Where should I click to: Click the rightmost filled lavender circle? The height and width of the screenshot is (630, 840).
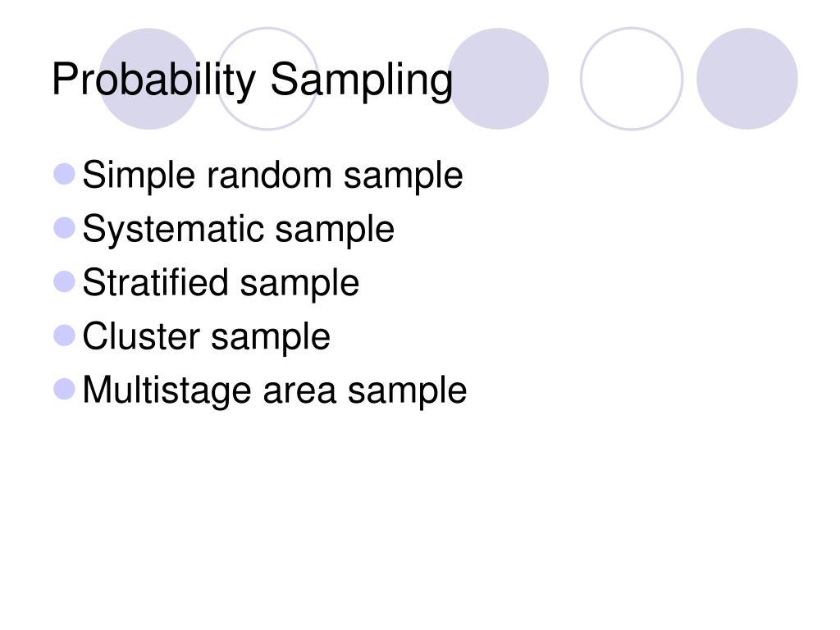[747, 79]
